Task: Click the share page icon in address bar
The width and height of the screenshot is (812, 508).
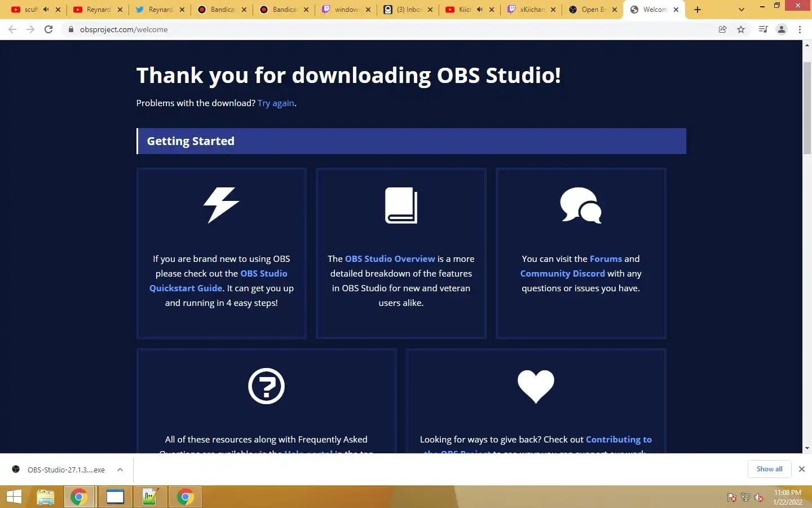Action: 722,29
